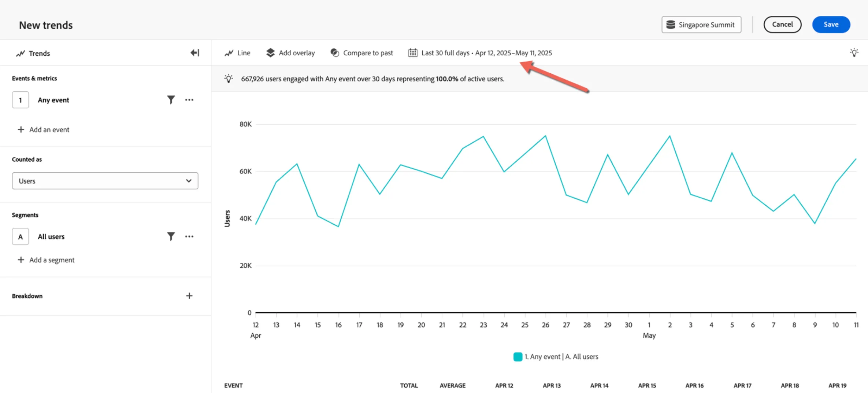Screen dimensions: 868x393
Task: Open filter for All users segment
Action: pyautogui.click(x=171, y=236)
